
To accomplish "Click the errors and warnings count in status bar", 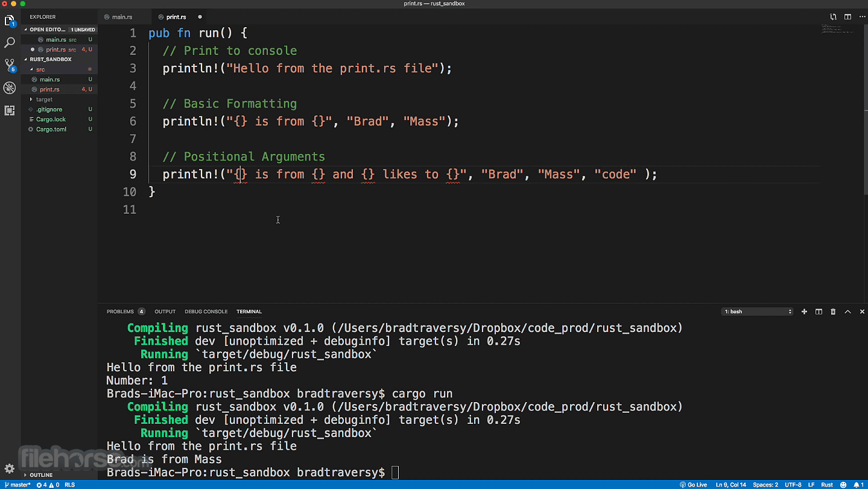I will (48, 485).
